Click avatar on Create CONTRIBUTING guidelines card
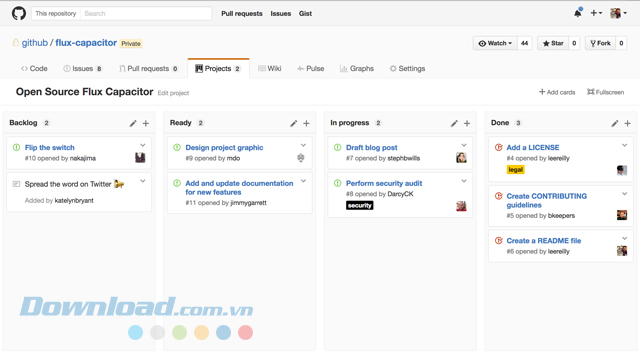The image size is (640, 362). point(622,215)
